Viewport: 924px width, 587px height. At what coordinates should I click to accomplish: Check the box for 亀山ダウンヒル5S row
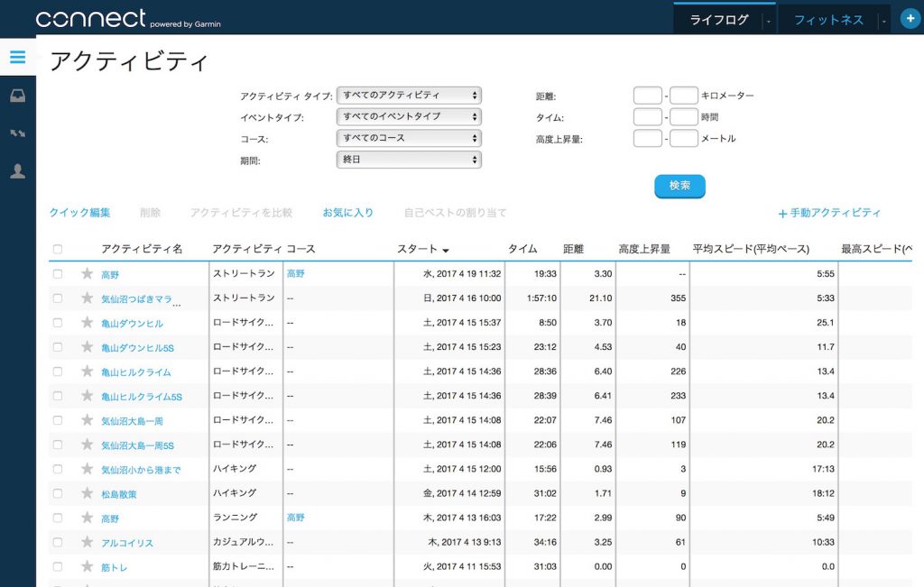tap(58, 347)
